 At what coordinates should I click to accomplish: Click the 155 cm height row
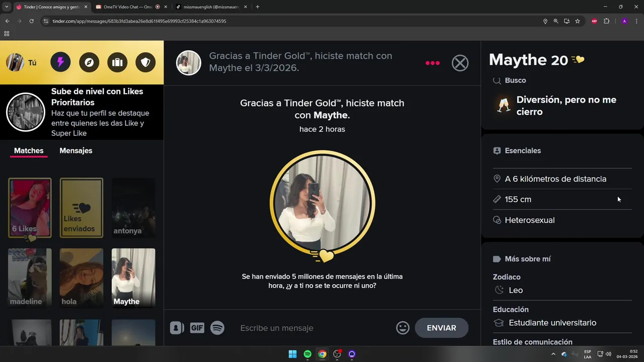coord(562,200)
